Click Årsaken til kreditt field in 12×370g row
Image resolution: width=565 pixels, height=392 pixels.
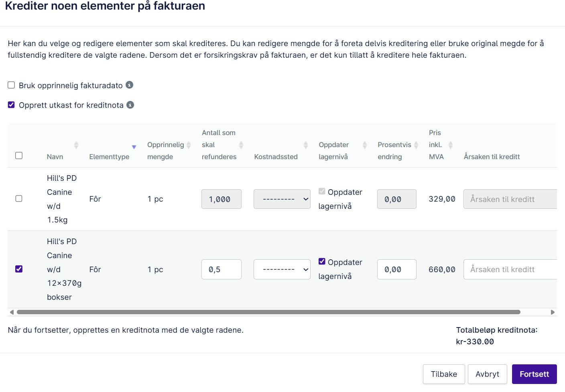[510, 269]
